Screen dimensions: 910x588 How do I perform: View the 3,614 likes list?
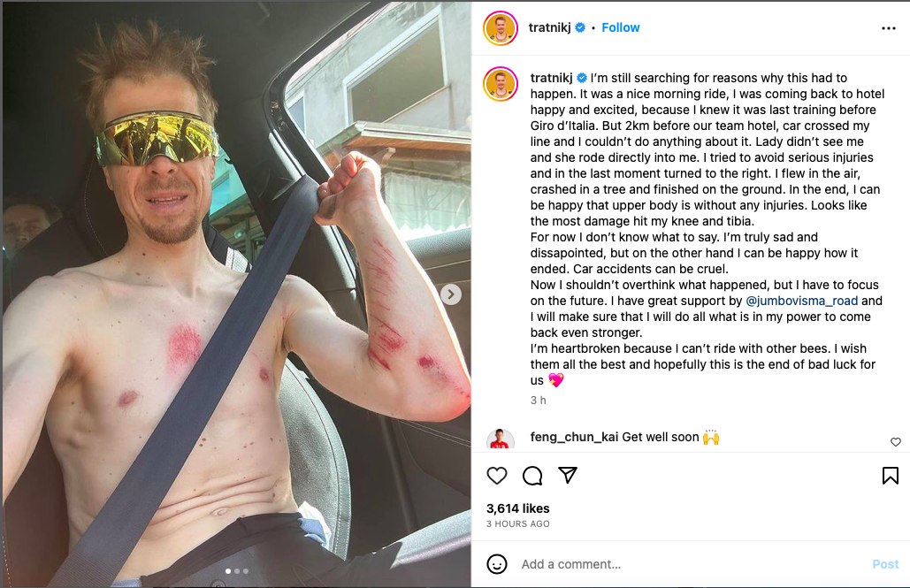[517, 508]
